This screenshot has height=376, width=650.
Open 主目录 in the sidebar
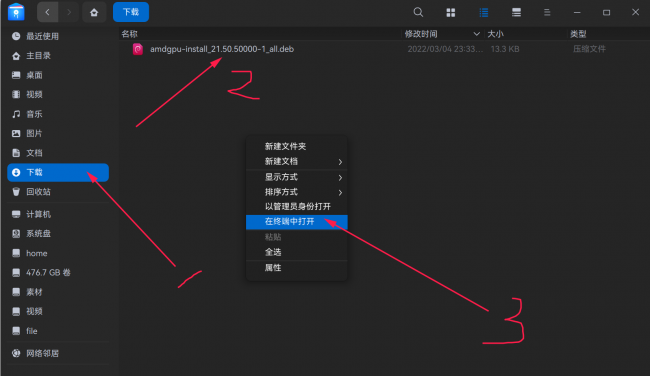(58, 56)
